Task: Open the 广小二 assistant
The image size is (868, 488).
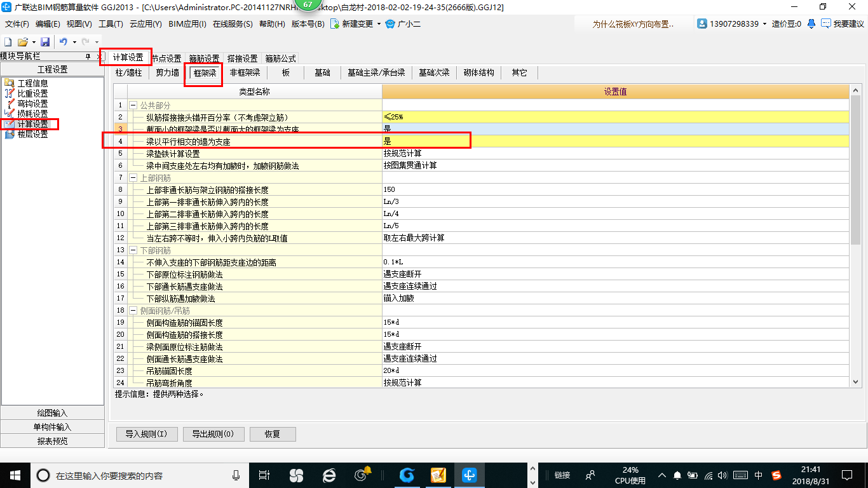Action: click(403, 24)
